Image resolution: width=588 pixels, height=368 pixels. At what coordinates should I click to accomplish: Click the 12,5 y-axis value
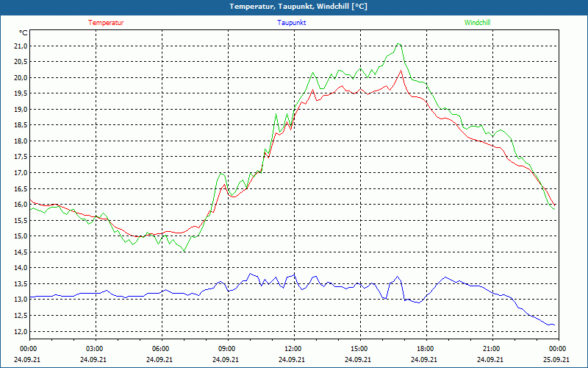21,316
